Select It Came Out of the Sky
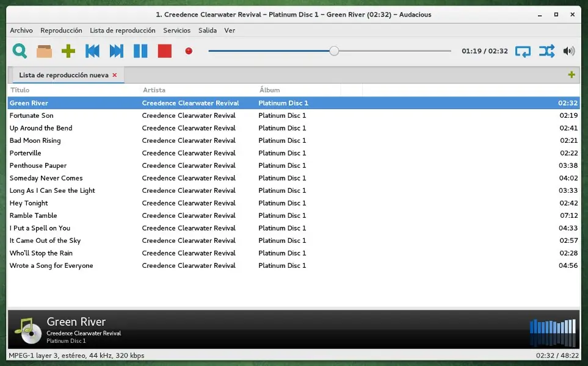This screenshot has width=588, height=366. click(x=294, y=240)
